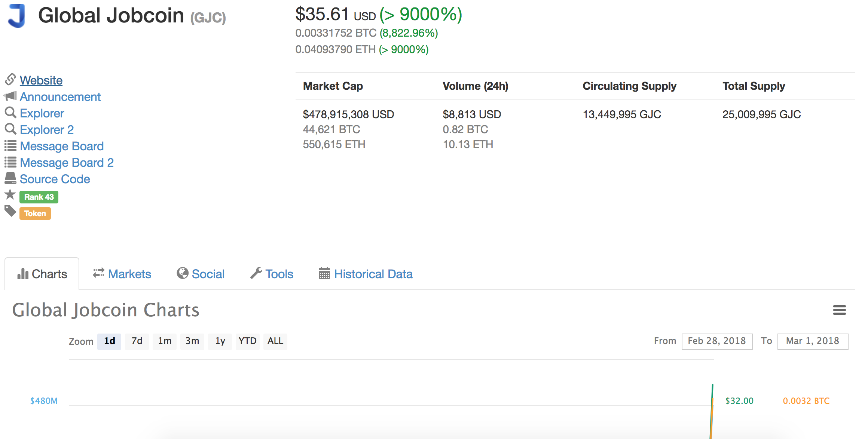Set chart zoom to 1m

coord(165,341)
